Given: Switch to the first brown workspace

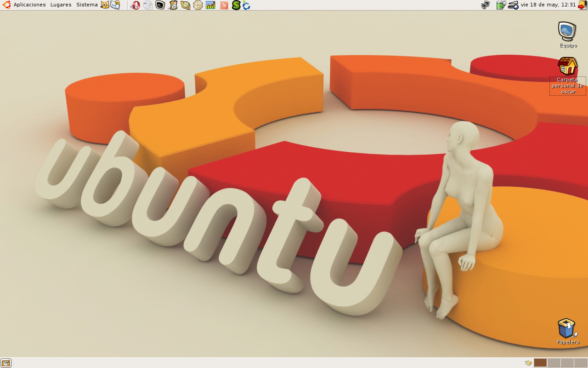Looking at the screenshot, I should tap(540, 363).
